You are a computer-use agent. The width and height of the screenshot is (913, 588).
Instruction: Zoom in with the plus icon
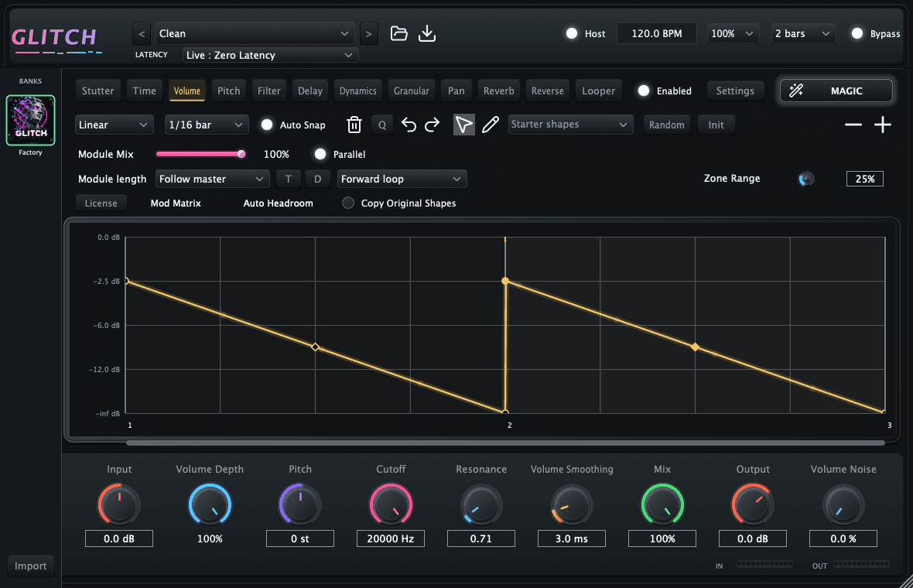pos(883,125)
